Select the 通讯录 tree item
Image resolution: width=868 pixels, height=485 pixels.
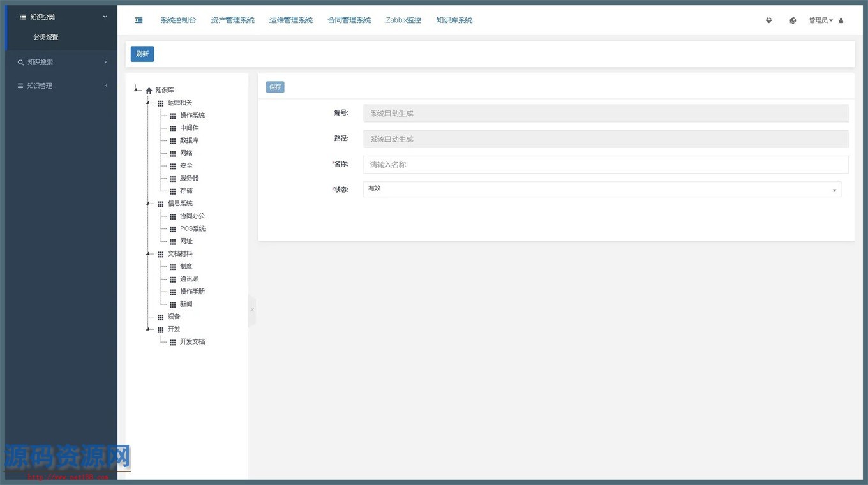[x=189, y=279]
